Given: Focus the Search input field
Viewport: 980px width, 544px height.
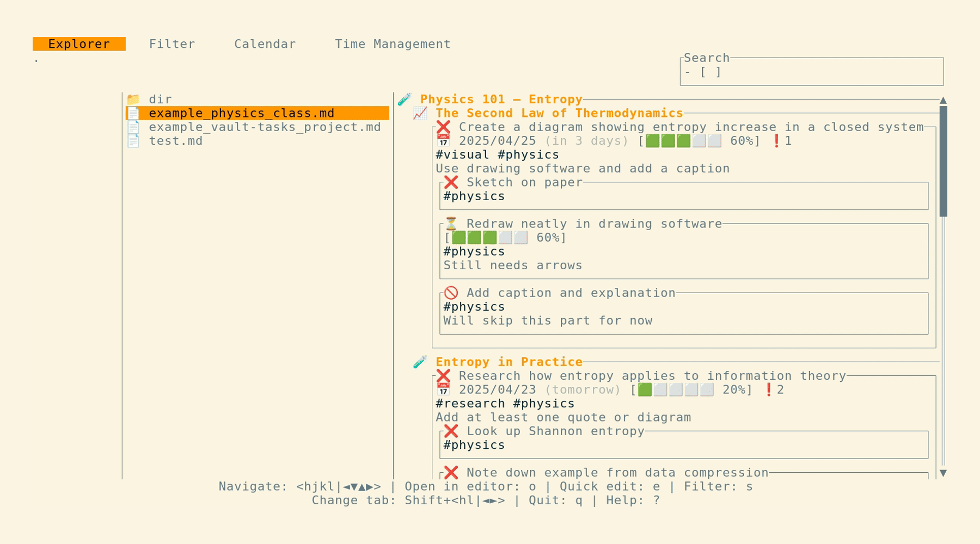Looking at the screenshot, I should [x=812, y=72].
